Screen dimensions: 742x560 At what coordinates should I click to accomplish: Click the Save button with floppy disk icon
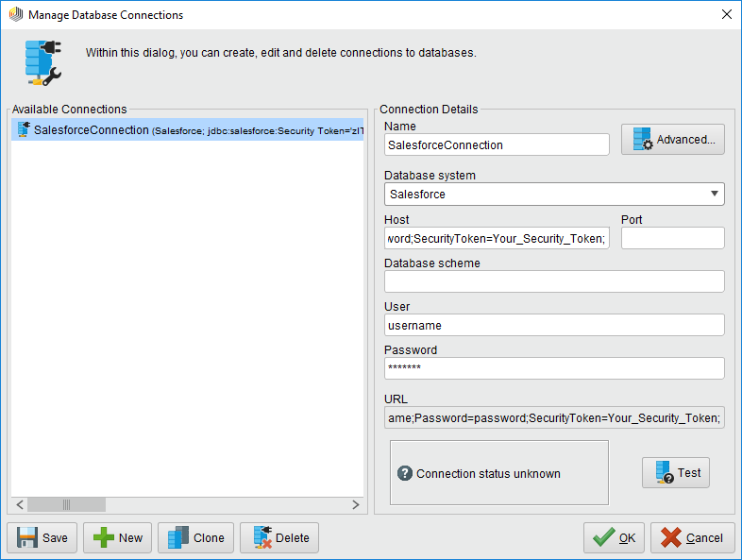click(42, 537)
